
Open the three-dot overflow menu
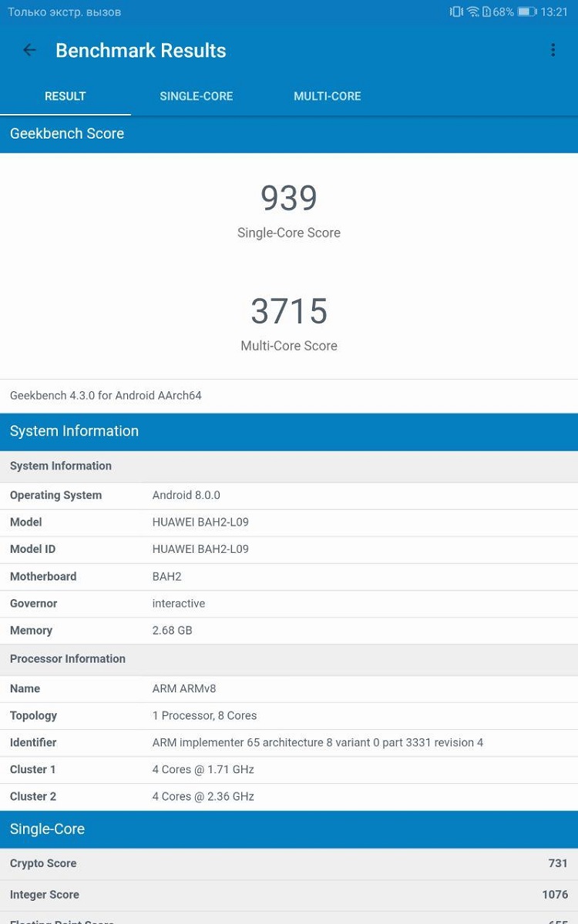[553, 50]
